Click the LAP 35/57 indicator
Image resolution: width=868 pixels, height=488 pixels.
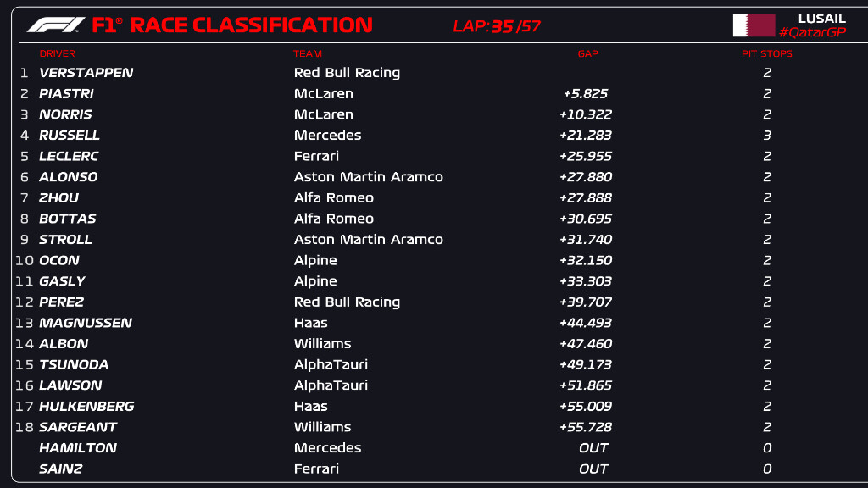(496, 26)
